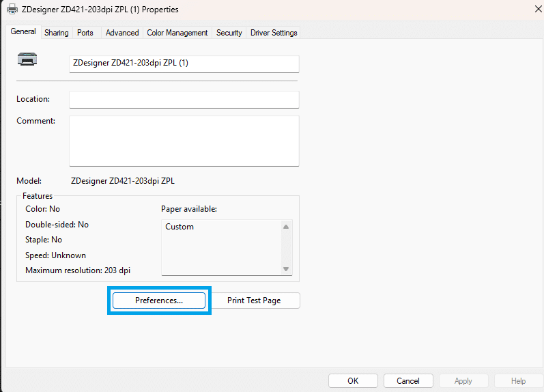The width and height of the screenshot is (544, 392).
Task: Click the Features group heading
Action: click(38, 196)
